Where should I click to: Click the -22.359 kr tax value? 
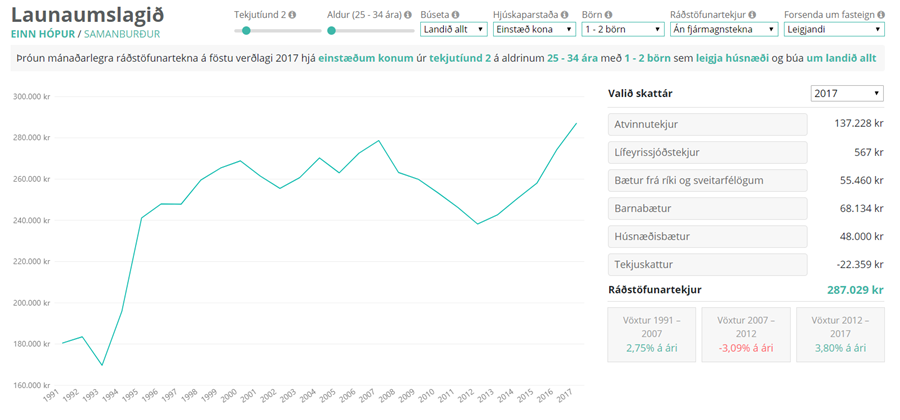(x=859, y=265)
